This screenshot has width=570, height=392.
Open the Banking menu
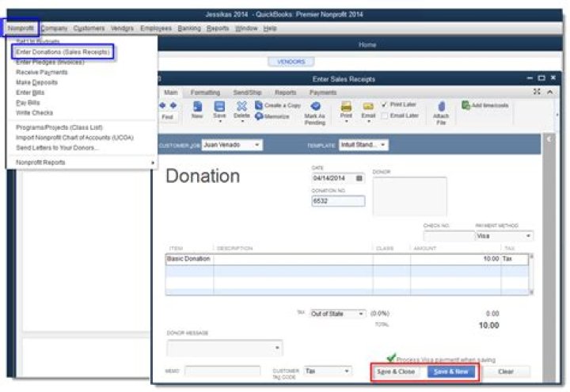click(x=189, y=28)
